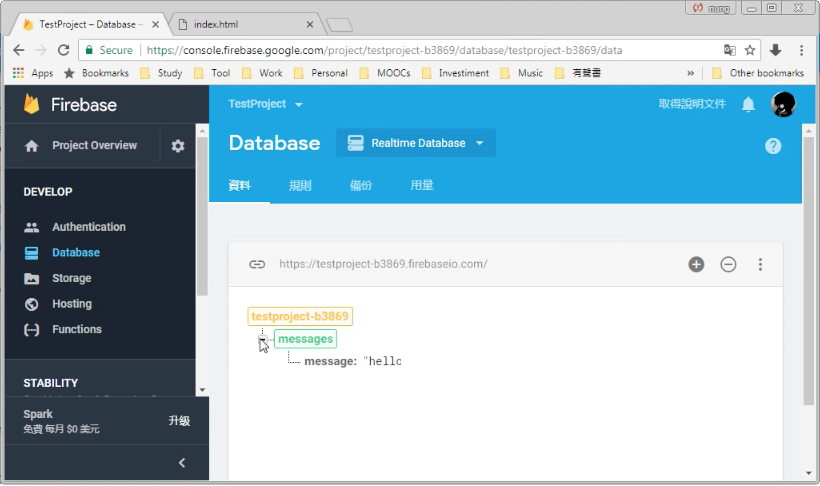This screenshot has height=486, width=820.
Task: Open a new browser tab
Action: pos(339,25)
